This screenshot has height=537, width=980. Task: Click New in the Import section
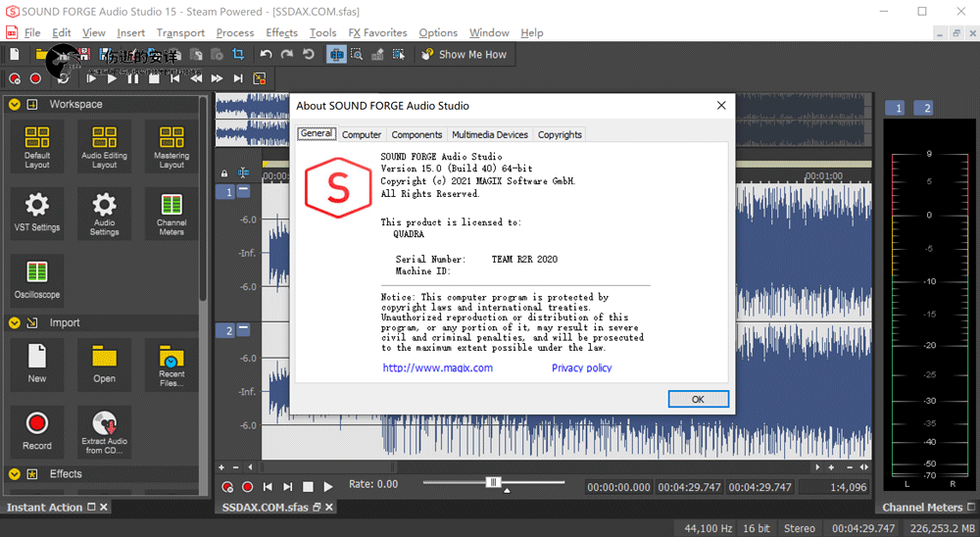pyautogui.click(x=37, y=365)
